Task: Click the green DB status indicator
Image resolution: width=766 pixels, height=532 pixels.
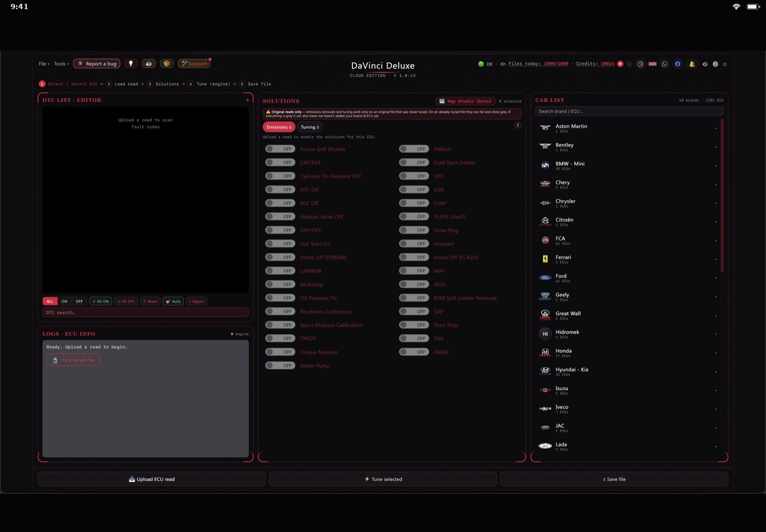Action: point(481,64)
